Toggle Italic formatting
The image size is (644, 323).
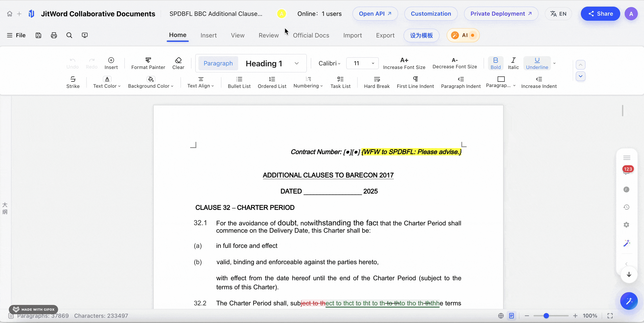point(513,63)
